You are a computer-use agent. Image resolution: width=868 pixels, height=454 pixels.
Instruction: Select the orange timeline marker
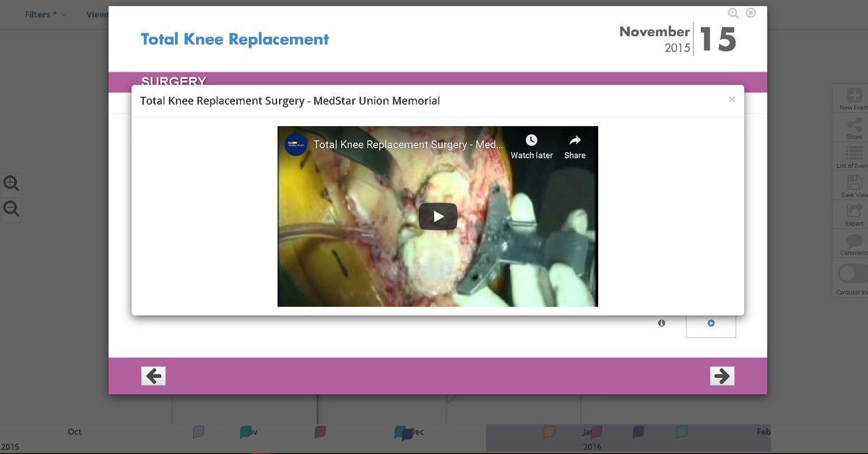tap(549, 432)
